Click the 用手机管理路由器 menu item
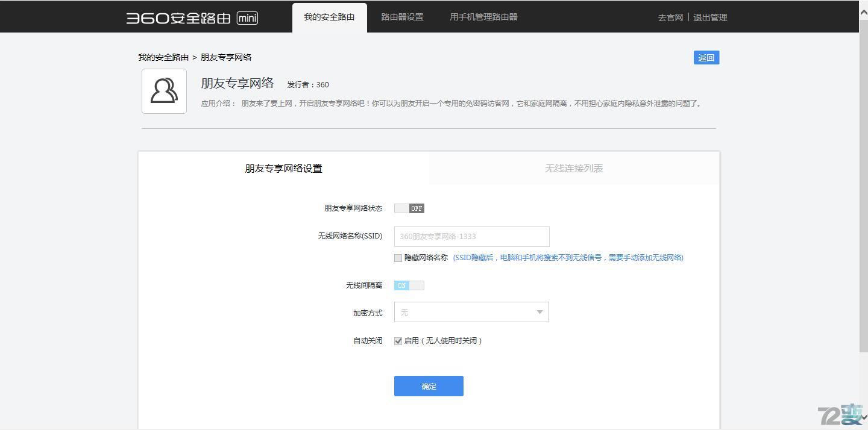Screen dimensions: 868x430 click(482, 17)
